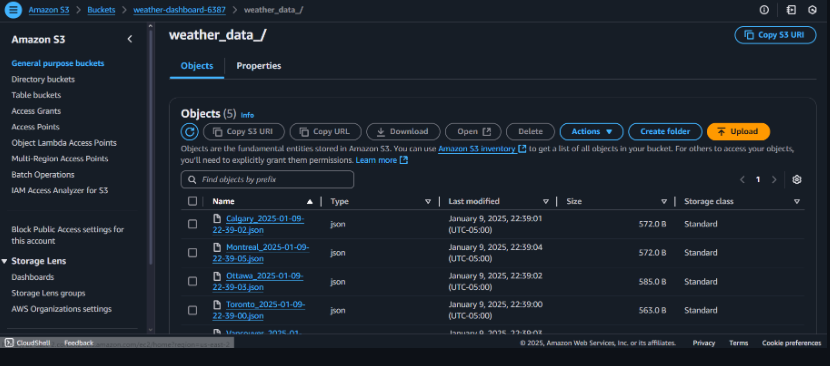Click the search magnifier icon in prefix field
830x366 pixels.
(192, 180)
